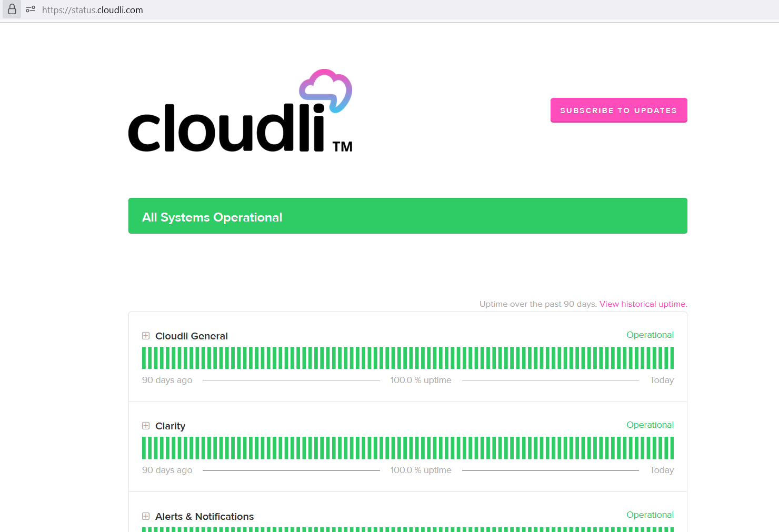Click 90 days ago under Clarity
Screen dimensions: 779x532
167,470
